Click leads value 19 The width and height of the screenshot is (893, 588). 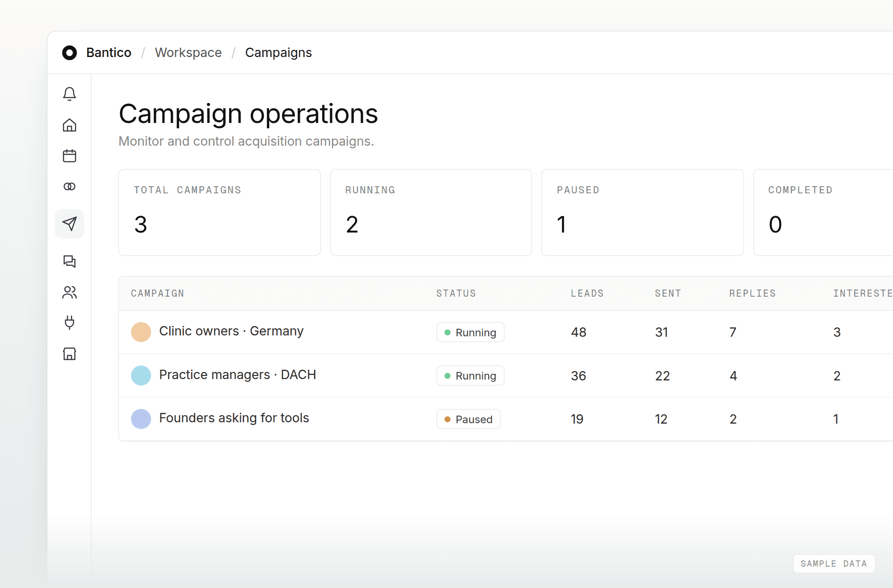[x=577, y=419]
